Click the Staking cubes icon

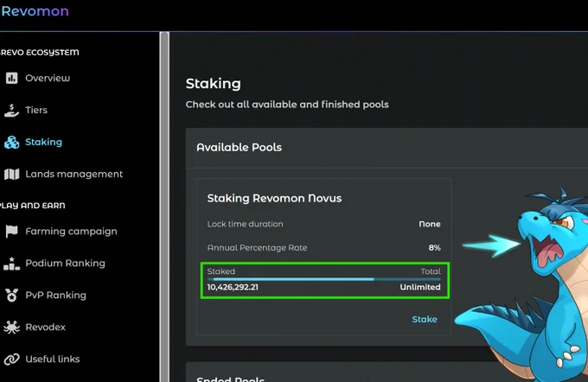pyautogui.click(x=11, y=142)
